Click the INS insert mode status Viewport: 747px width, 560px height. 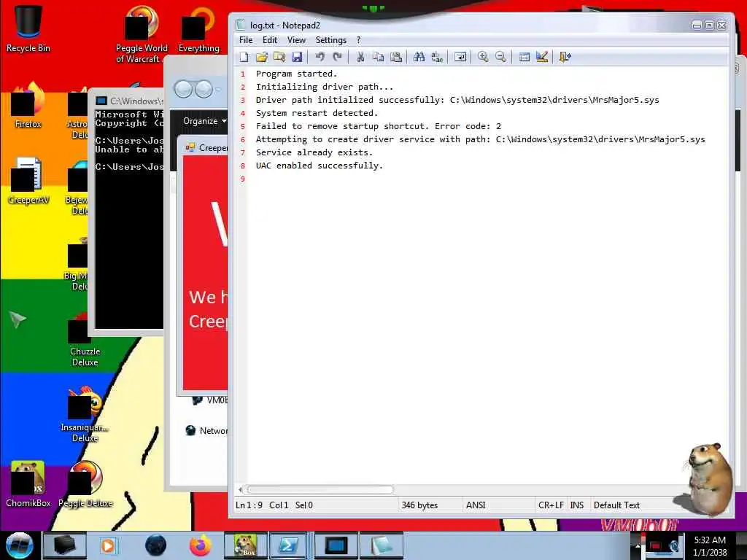[x=577, y=505]
